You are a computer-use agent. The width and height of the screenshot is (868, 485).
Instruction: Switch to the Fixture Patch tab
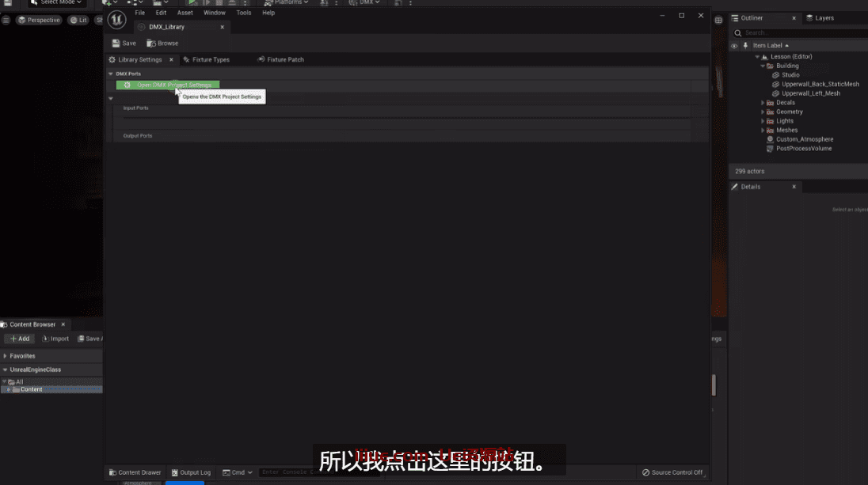pyautogui.click(x=280, y=59)
